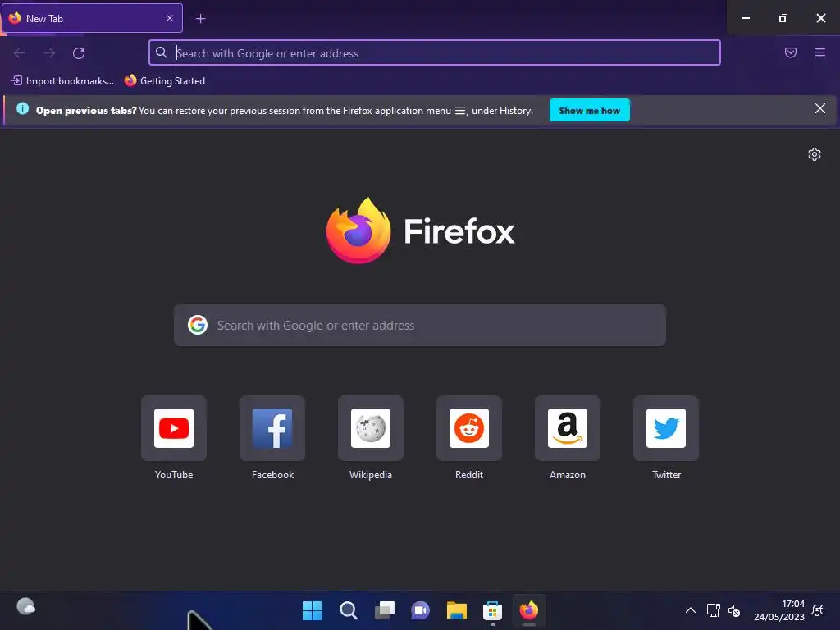Open the Reddit shortcut tile
Viewport: 840px width, 630px height.
468,428
